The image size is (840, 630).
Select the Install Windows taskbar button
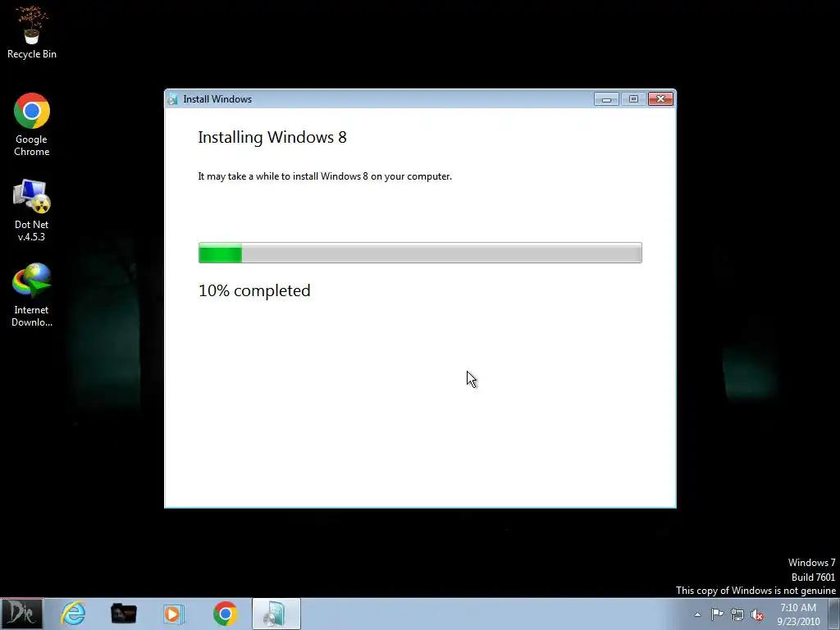(x=276, y=614)
